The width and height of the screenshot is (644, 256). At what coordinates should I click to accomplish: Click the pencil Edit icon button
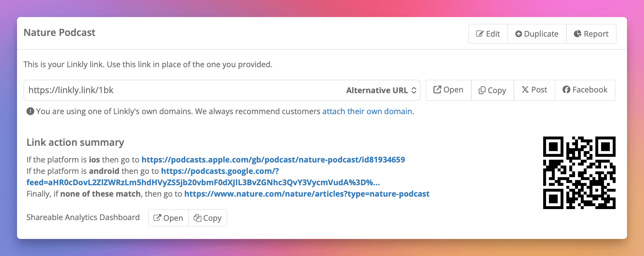tap(488, 34)
